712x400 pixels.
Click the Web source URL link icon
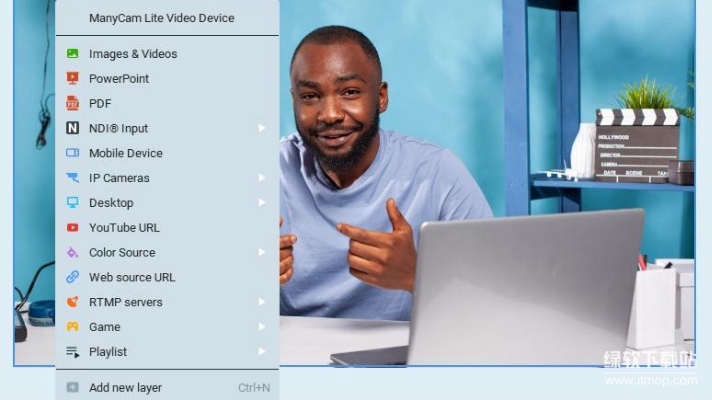click(x=72, y=277)
